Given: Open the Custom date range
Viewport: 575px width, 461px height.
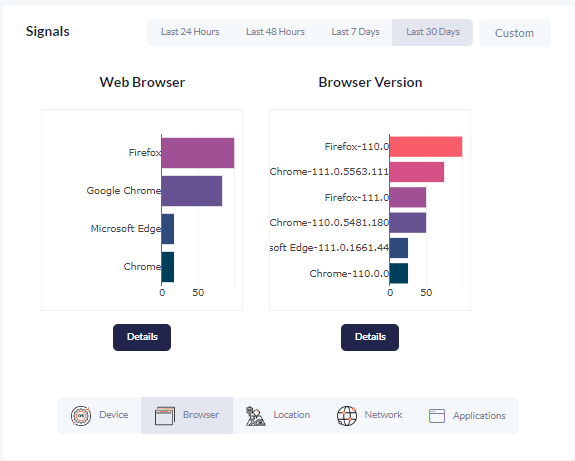Looking at the screenshot, I should (x=514, y=33).
